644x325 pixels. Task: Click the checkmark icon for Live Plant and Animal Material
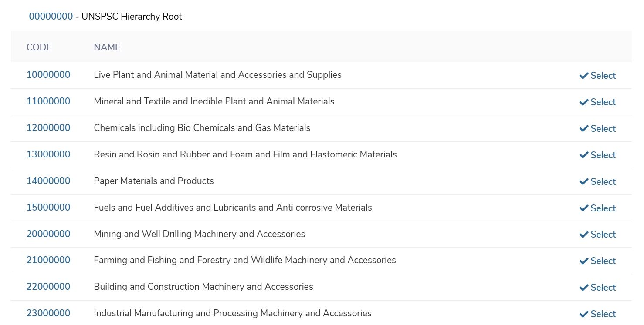pos(584,76)
